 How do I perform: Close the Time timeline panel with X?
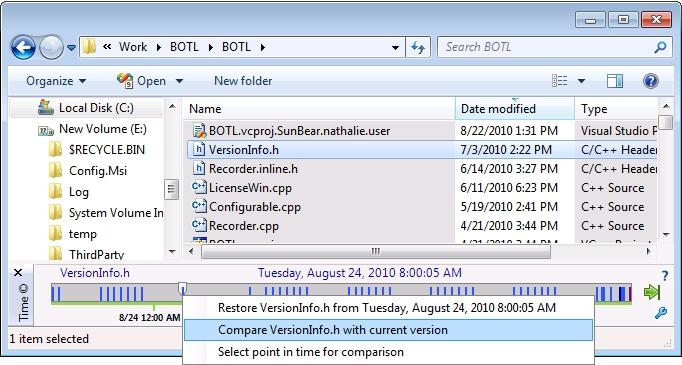coord(18,273)
